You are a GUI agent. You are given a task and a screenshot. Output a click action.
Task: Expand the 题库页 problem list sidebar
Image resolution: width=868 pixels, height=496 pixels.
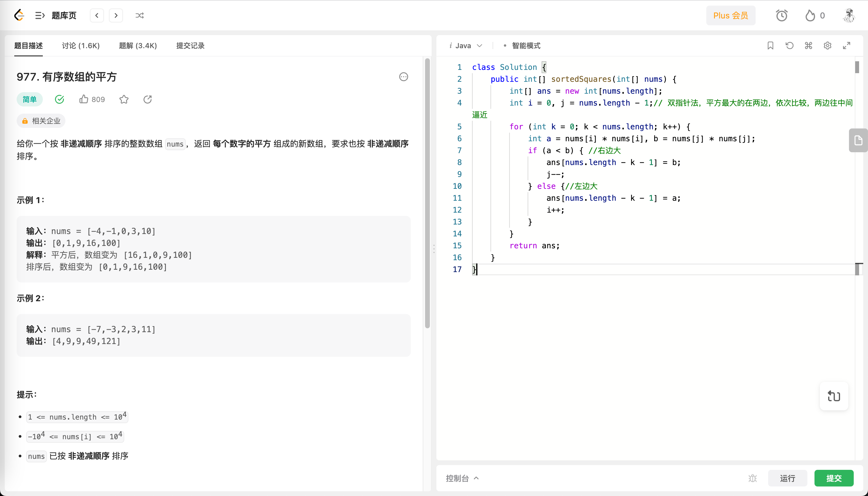pos(40,15)
